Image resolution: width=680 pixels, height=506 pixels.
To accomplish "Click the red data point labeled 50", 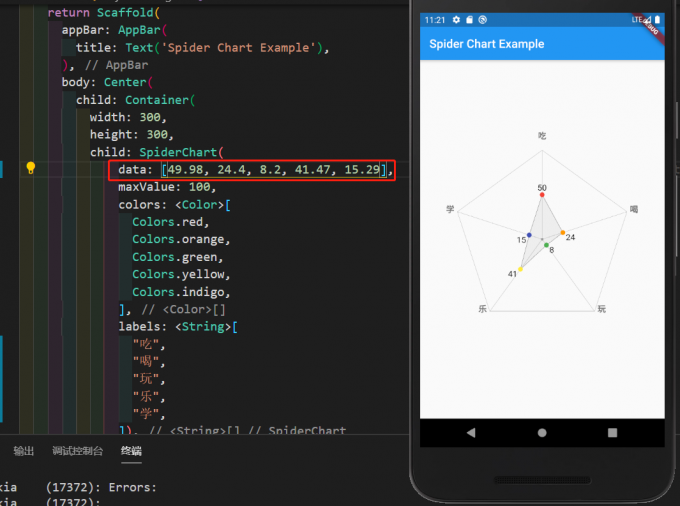I will 542,195.
